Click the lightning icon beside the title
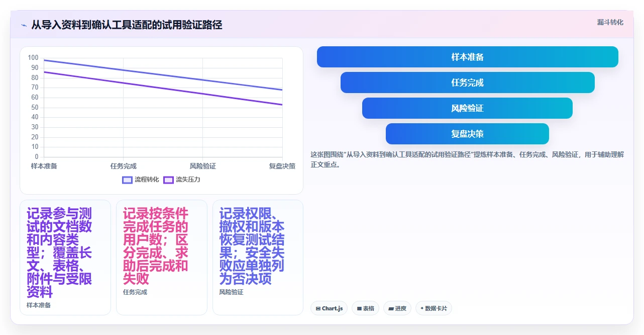 pyautogui.click(x=24, y=25)
